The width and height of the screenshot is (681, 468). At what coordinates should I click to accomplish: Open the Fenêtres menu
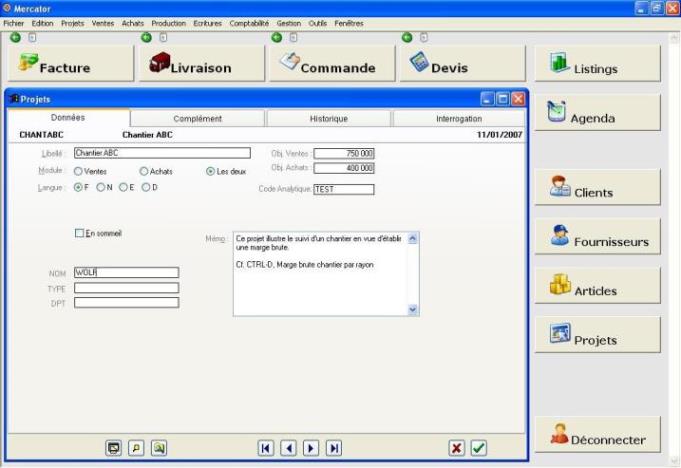point(349,23)
